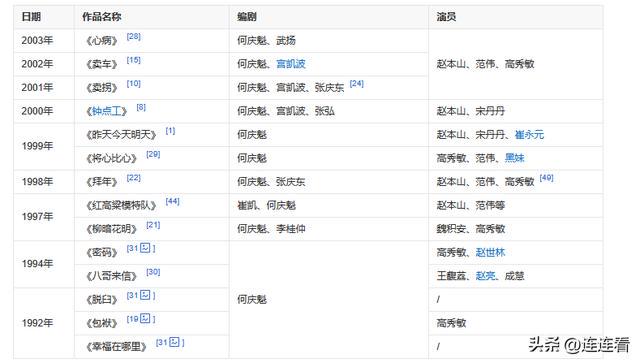Click 崔凯、何庆魁 writers cell
This screenshot has width=640, height=363.
pyautogui.click(x=329, y=205)
